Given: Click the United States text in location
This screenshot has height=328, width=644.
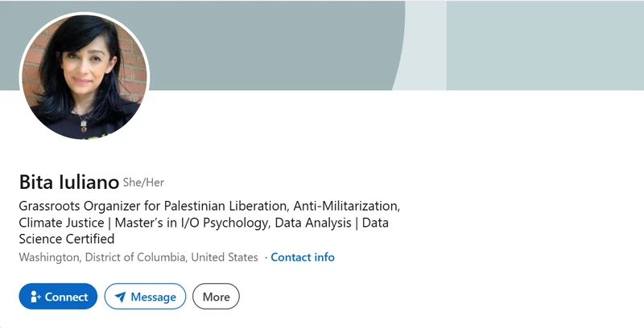Looking at the screenshot, I should point(225,257).
